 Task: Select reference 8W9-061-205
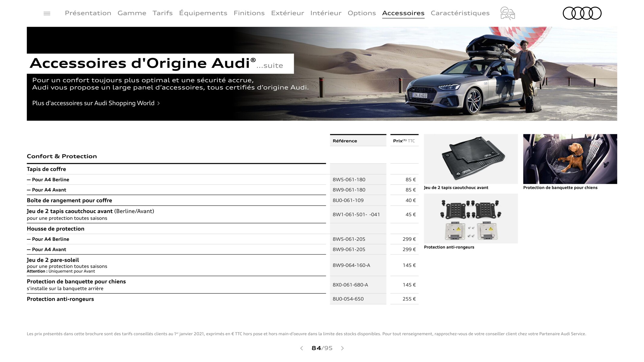click(x=349, y=249)
